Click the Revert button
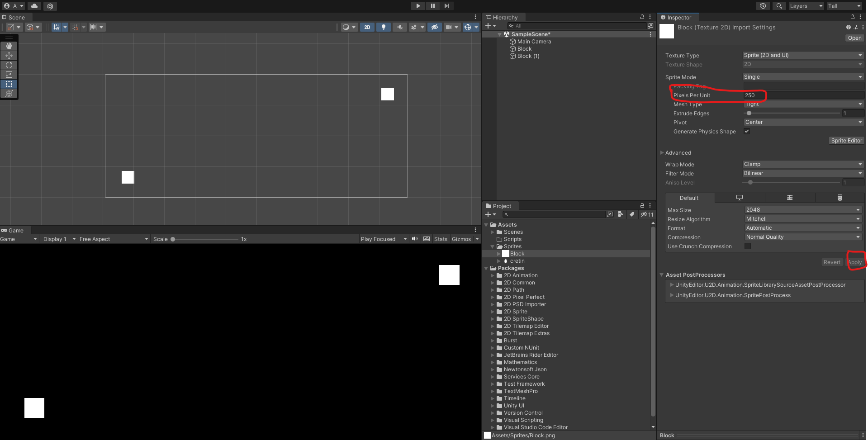This screenshot has height=440, width=868. (832, 262)
